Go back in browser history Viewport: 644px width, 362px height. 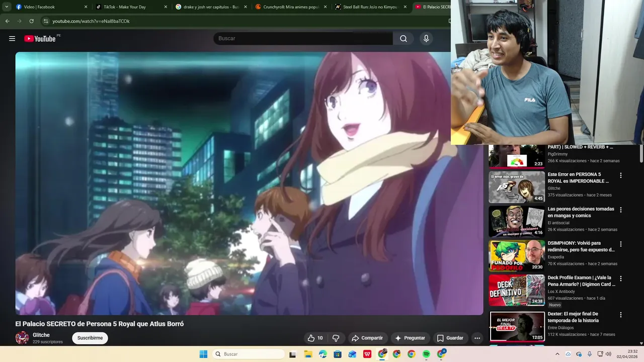[x=7, y=21]
